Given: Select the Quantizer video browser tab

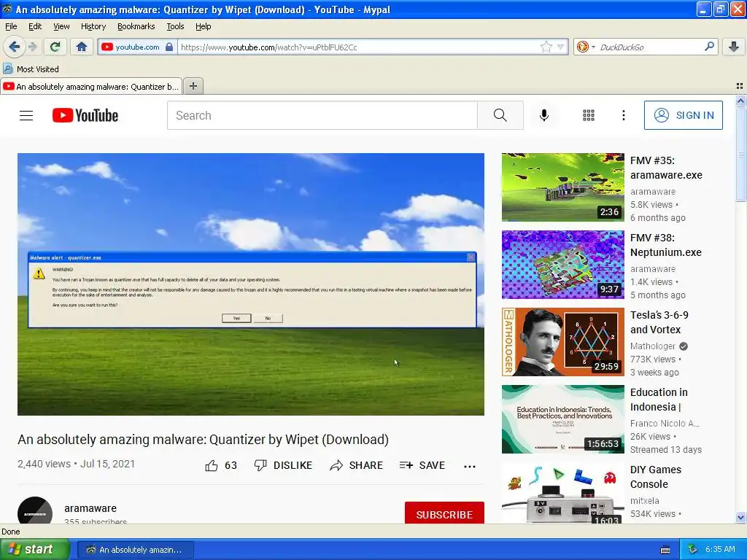Looking at the screenshot, I should click(x=91, y=86).
